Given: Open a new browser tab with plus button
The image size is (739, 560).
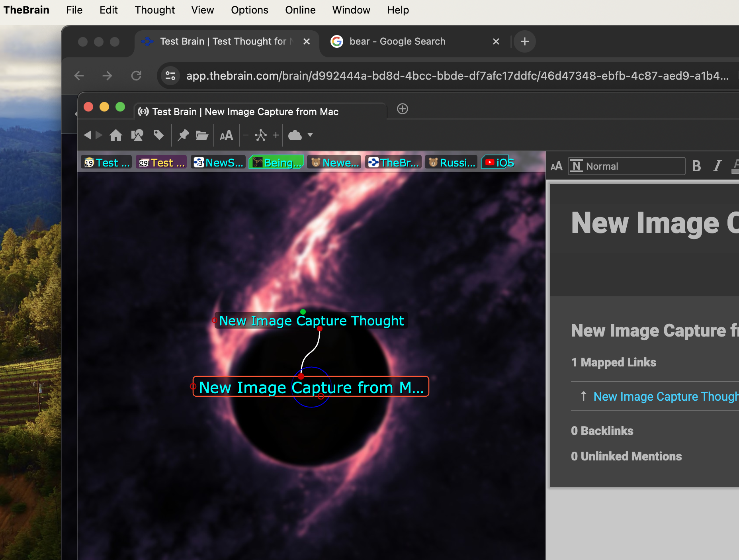Looking at the screenshot, I should 525,41.
